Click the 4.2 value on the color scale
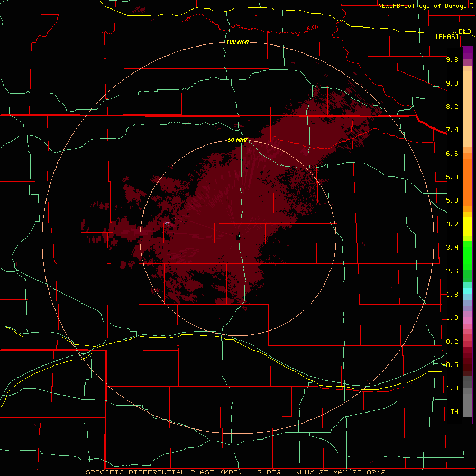This screenshot has width=476, height=476. pos(452,224)
